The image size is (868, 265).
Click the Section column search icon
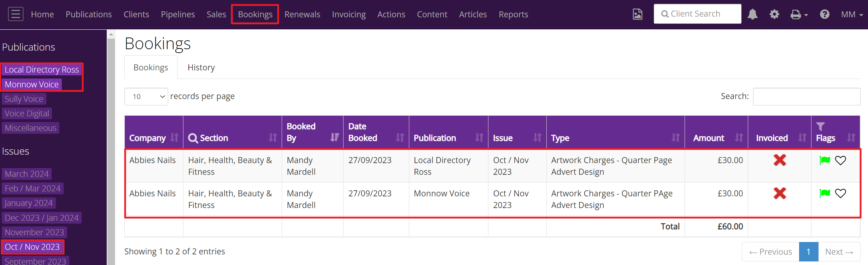193,138
